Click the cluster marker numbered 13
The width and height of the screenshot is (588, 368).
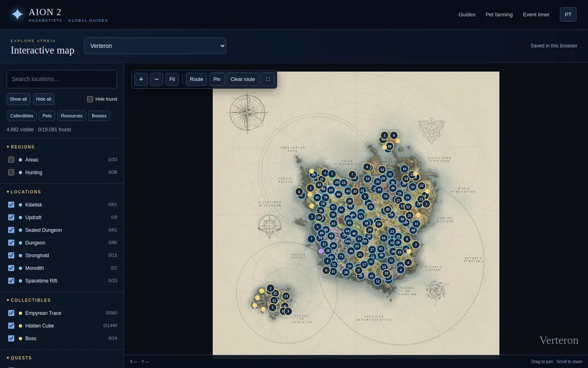pyautogui.click(x=286, y=296)
